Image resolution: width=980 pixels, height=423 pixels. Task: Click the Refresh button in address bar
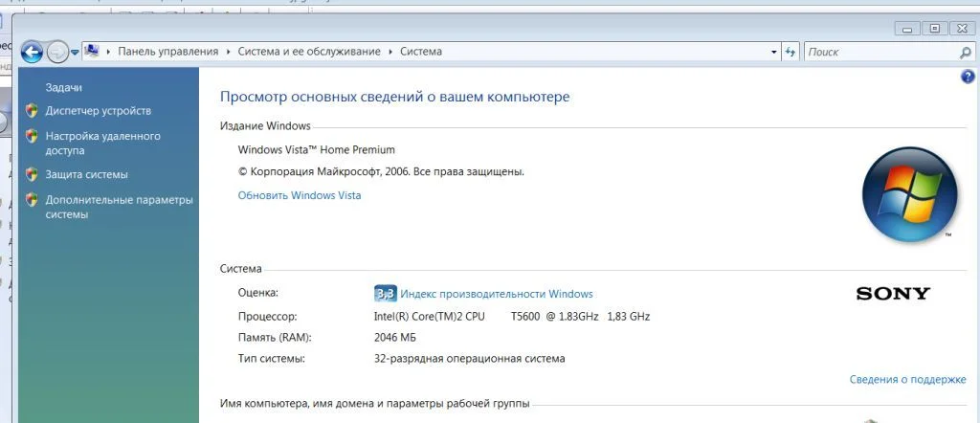click(x=791, y=52)
